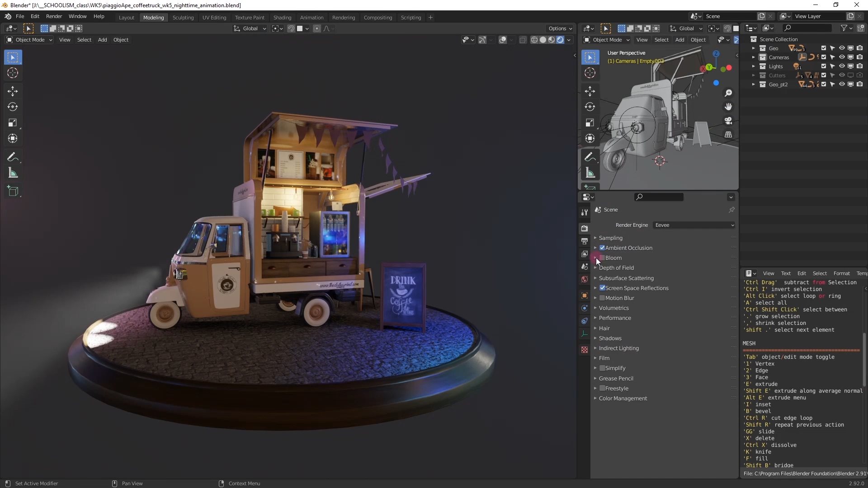Click the 3D cursor tool
This screenshot has height=488, width=868.
click(13, 73)
